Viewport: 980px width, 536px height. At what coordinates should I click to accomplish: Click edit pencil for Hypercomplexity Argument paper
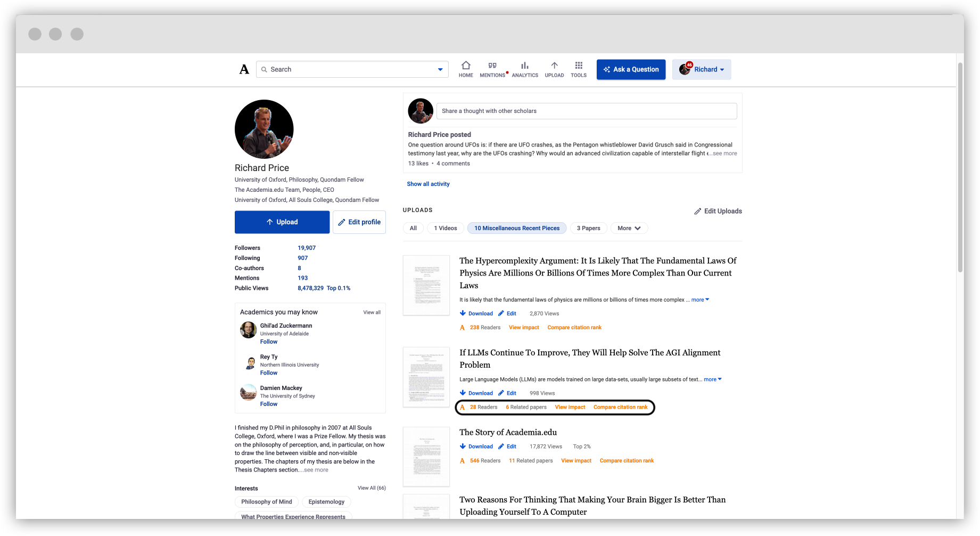click(x=501, y=313)
